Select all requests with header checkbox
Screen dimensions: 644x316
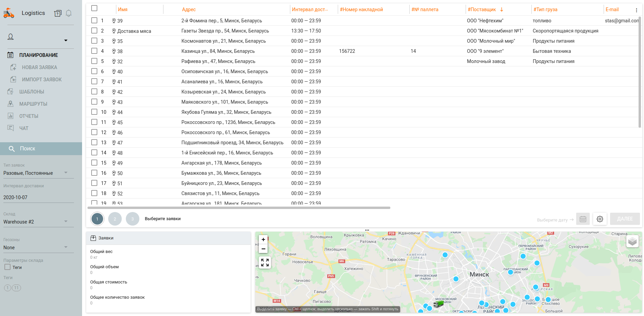(94, 8)
